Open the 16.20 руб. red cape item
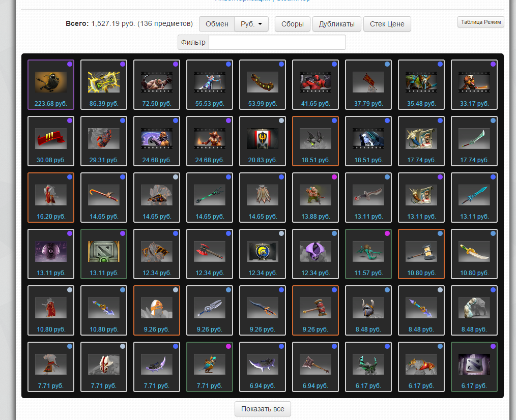The image size is (516, 420). tap(51, 198)
